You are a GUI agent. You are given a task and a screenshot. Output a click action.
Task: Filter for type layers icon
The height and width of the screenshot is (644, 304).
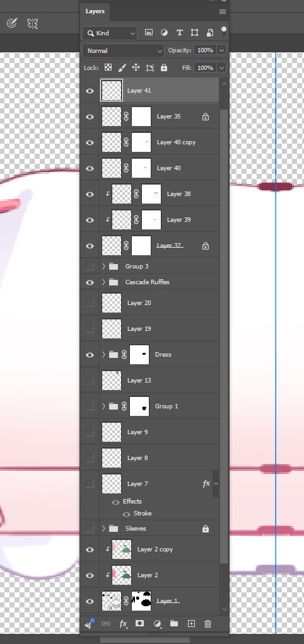tap(180, 33)
